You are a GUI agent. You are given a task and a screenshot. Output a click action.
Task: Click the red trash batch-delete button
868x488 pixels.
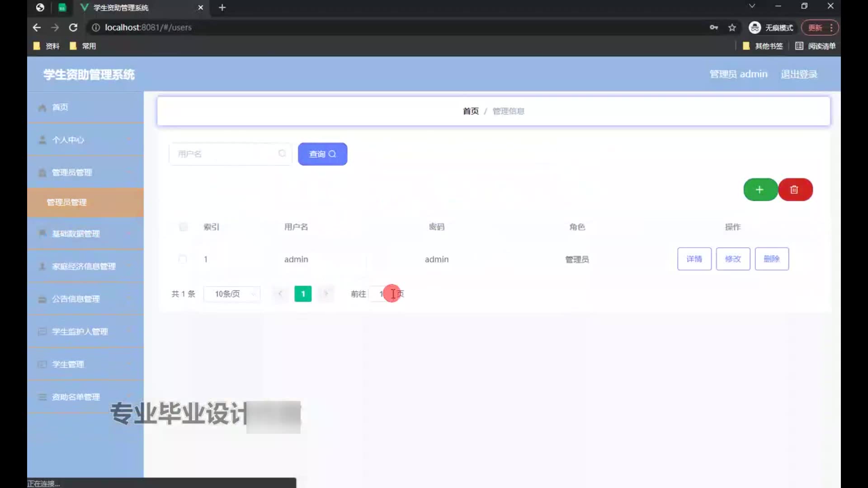click(795, 190)
